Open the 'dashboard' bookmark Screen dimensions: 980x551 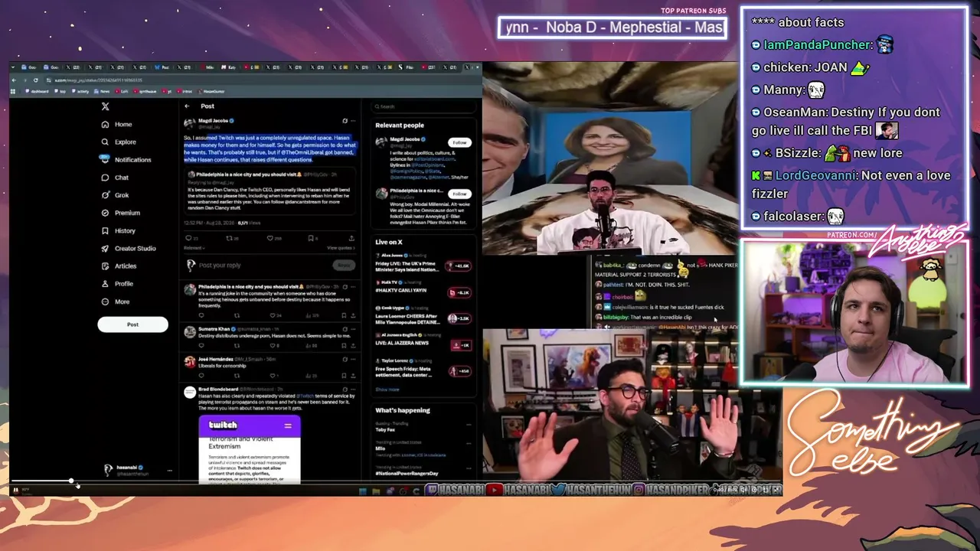coord(38,92)
